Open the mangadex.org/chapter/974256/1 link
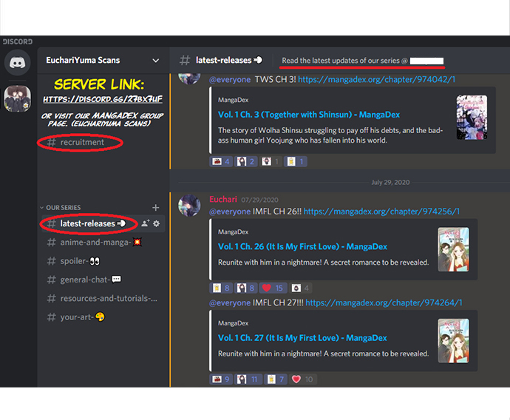510x420 pixels. (x=382, y=211)
